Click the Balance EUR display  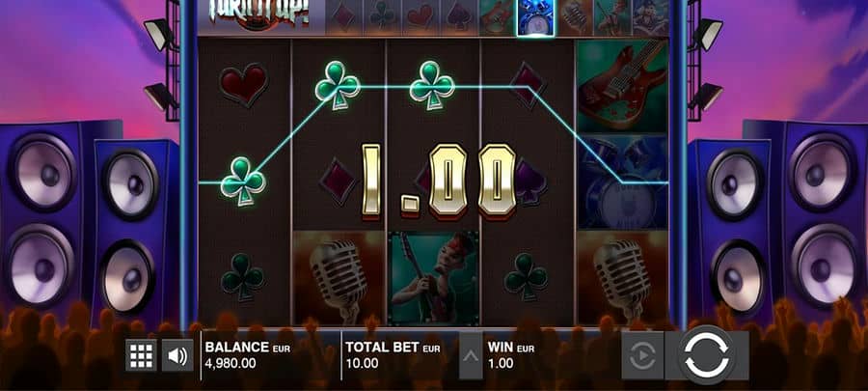coord(247,355)
